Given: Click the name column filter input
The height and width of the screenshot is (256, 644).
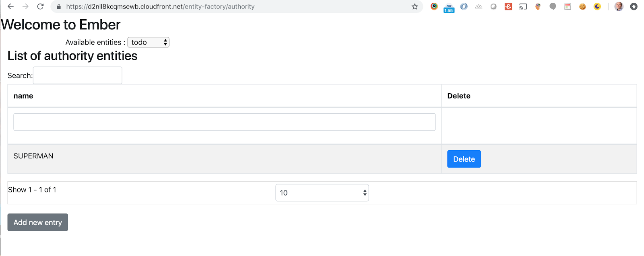Looking at the screenshot, I should (x=224, y=122).
